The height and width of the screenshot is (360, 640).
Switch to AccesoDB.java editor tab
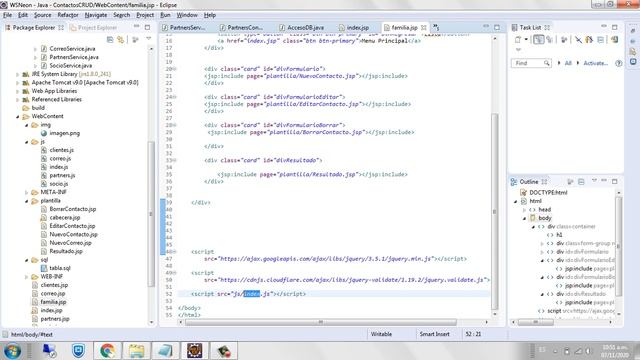point(301,28)
